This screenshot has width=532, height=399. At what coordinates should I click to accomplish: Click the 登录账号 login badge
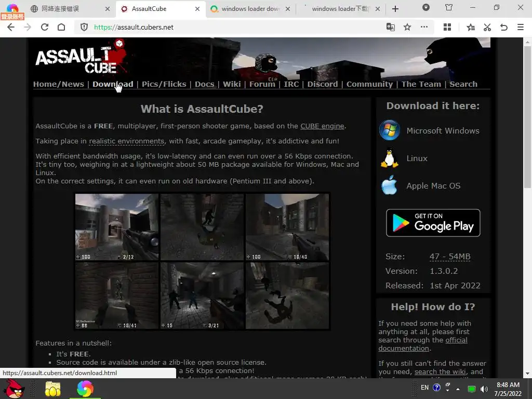pos(12,16)
